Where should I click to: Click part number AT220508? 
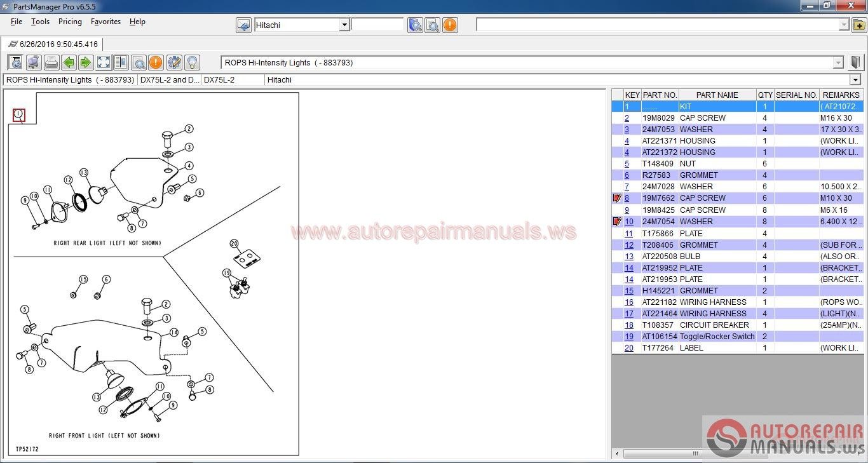pos(660,257)
